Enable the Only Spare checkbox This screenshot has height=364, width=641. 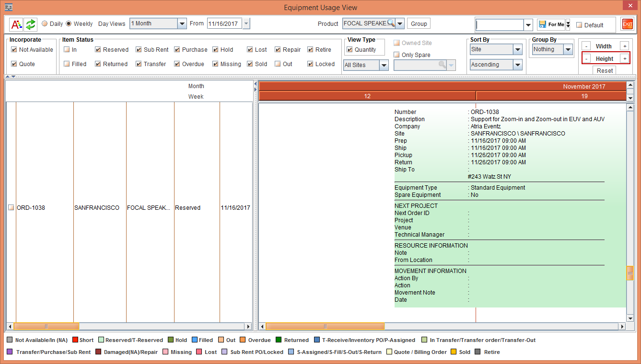[x=396, y=55]
